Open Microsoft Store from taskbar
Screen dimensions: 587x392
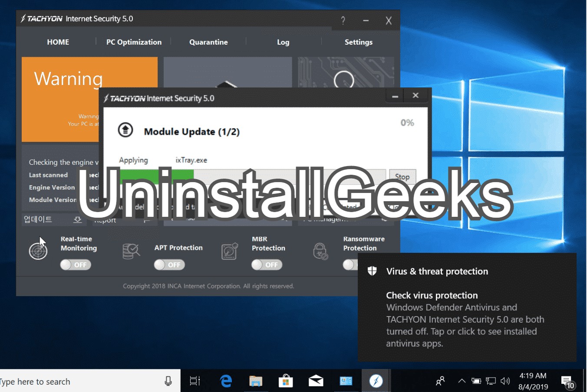(x=285, y=381)
